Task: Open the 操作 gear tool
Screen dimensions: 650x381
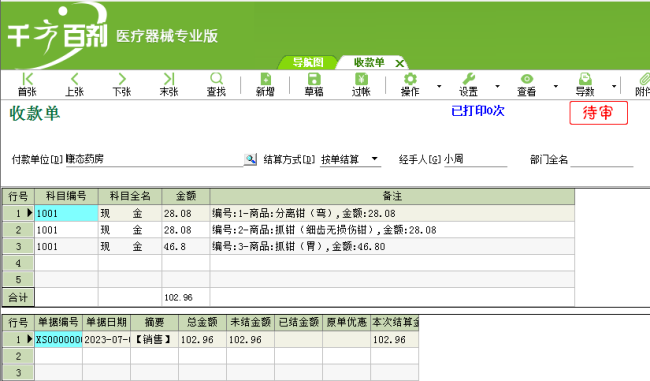Action: (410, 85)
